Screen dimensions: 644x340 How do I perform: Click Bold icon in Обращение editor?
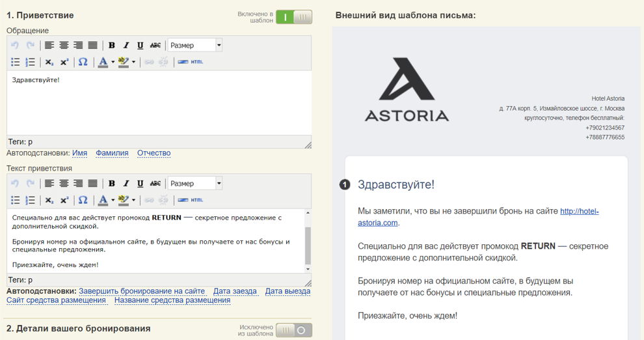point(111,45)
